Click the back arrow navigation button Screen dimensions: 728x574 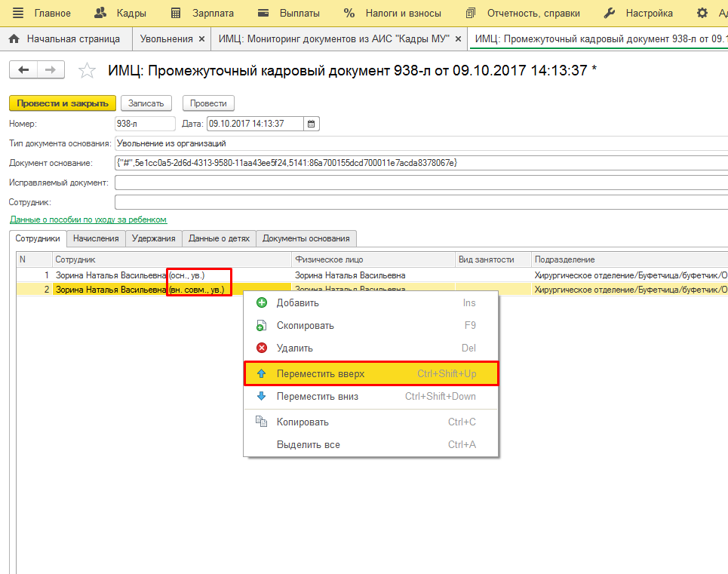[x=23, y=70]
